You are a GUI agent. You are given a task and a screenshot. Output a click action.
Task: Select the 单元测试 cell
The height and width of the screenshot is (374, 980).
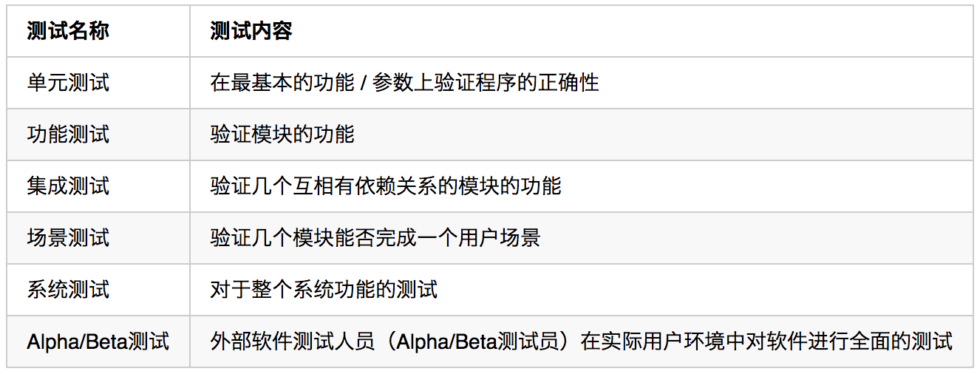pos(98,83)
